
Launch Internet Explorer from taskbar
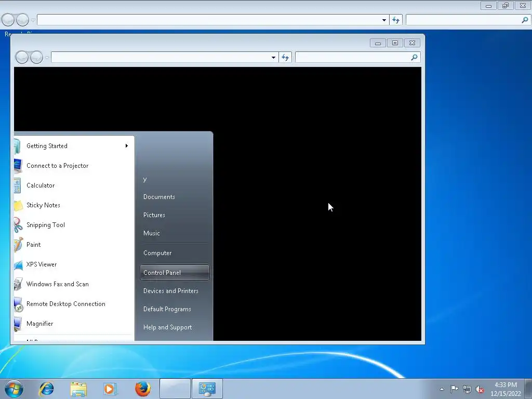click(46, 389)
